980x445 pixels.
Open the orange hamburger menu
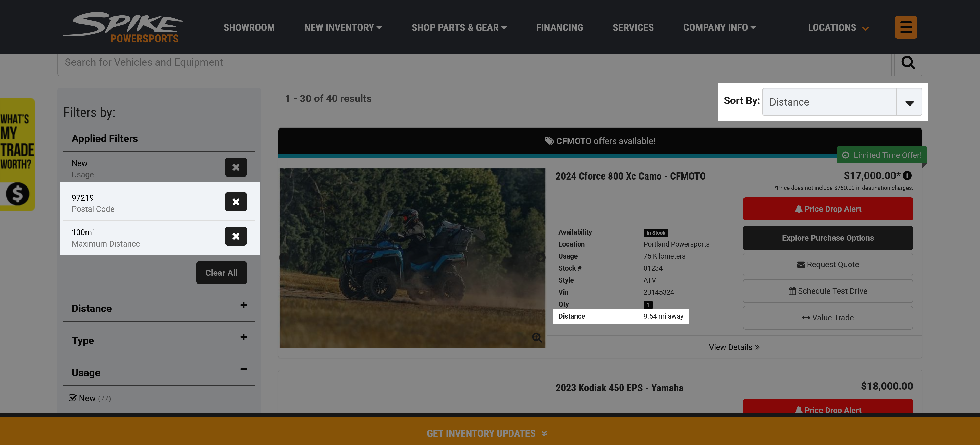906,27
